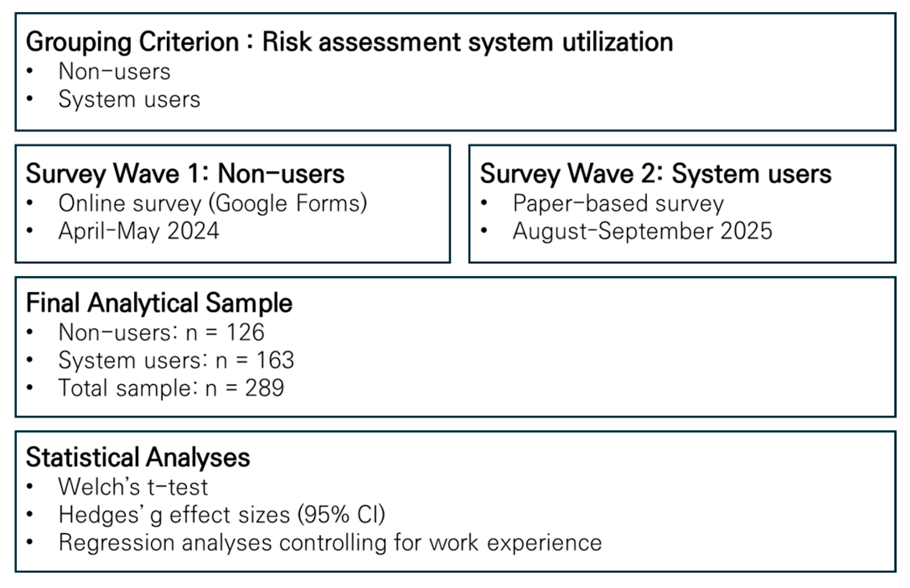Select Regression analyses controlling for work experience
This screenshot has height=588, width=910.
point(330,543)
